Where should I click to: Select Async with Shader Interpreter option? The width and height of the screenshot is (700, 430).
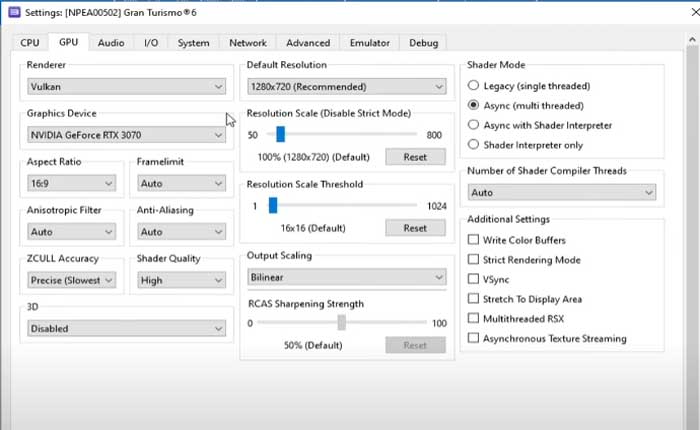[x=474, y=125]
